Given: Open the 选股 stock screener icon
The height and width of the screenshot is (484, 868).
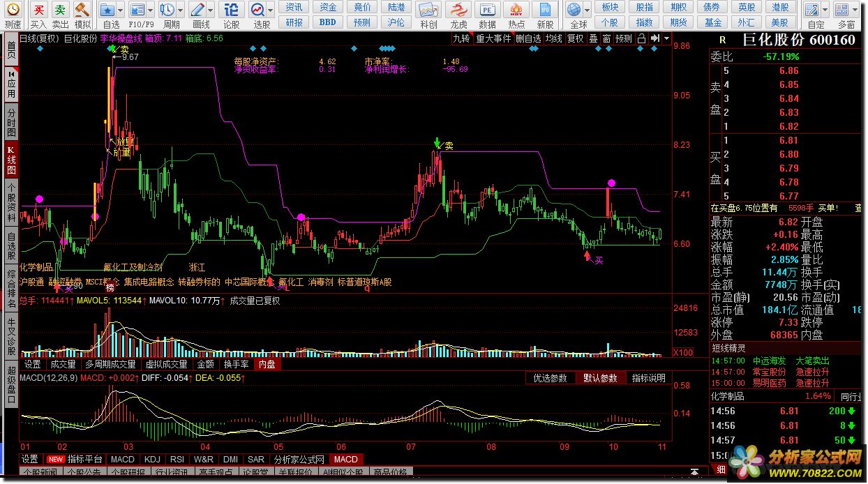Looking at the screenshot, I should click(257, 10).
